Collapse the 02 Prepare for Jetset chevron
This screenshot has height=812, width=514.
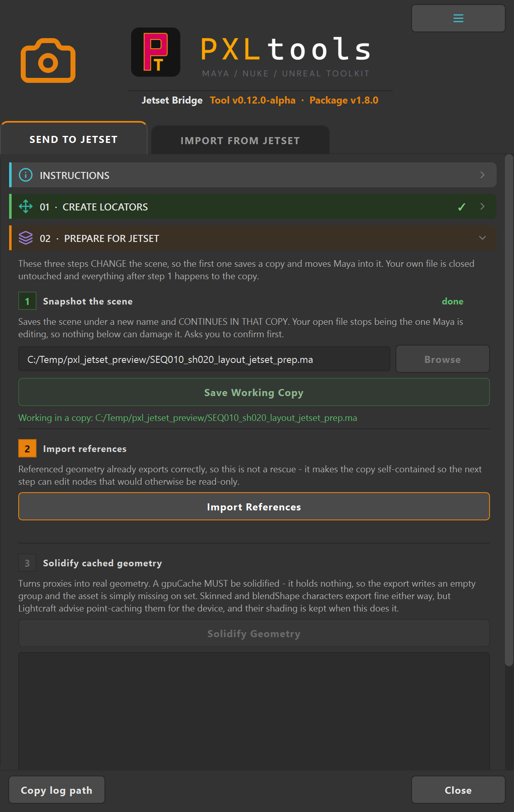482,238
